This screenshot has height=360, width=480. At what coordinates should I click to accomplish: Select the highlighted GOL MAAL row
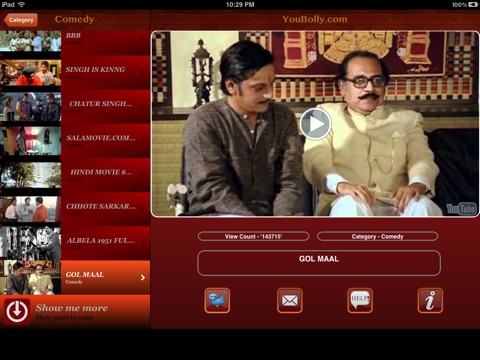(75, 278)
